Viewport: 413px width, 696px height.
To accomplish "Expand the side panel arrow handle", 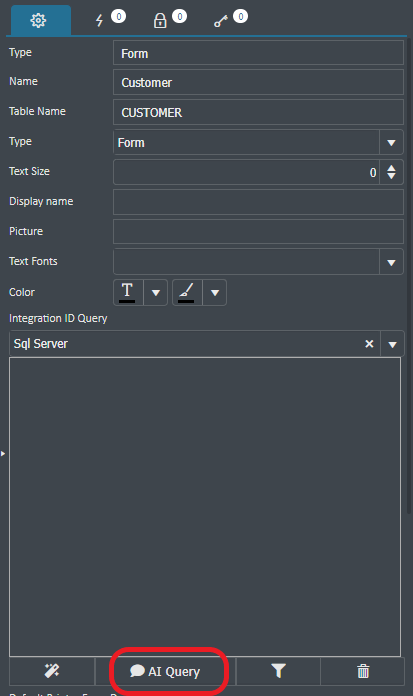I will point(3,453).
